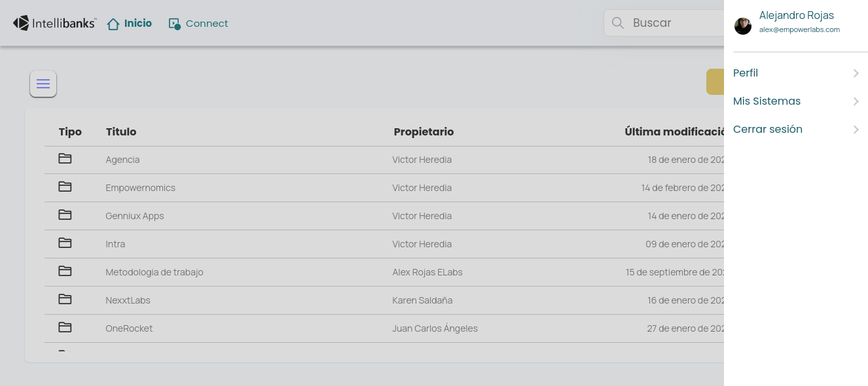Click the Buscar search field
868x386 pixels.
(x=664, y=23)
